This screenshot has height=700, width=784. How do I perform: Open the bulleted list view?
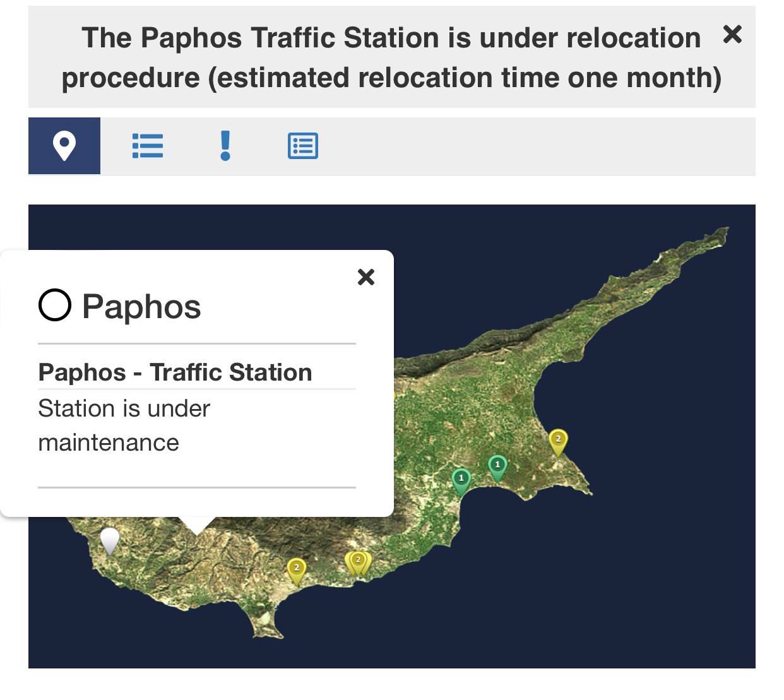tap(148, 146)
